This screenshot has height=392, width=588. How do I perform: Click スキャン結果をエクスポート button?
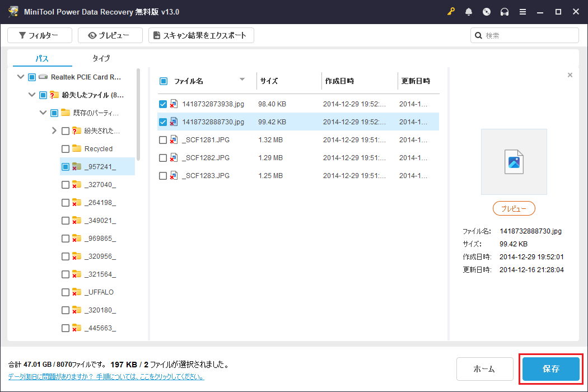tap(201, 35)
